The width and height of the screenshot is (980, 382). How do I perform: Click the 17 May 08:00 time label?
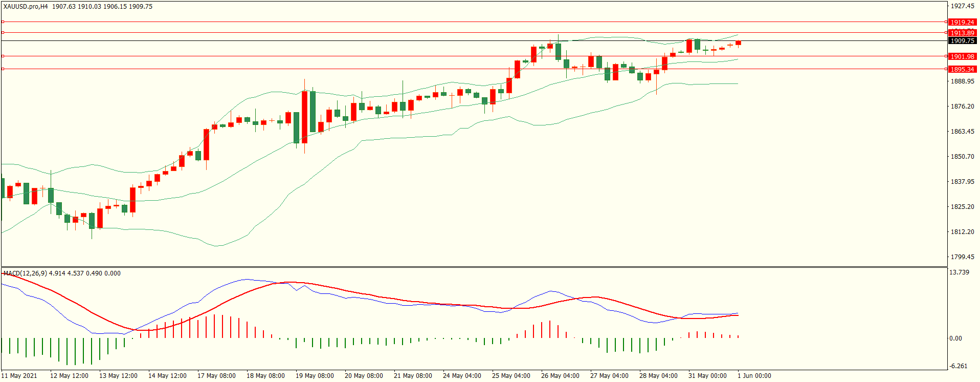(x=216, y=376)
